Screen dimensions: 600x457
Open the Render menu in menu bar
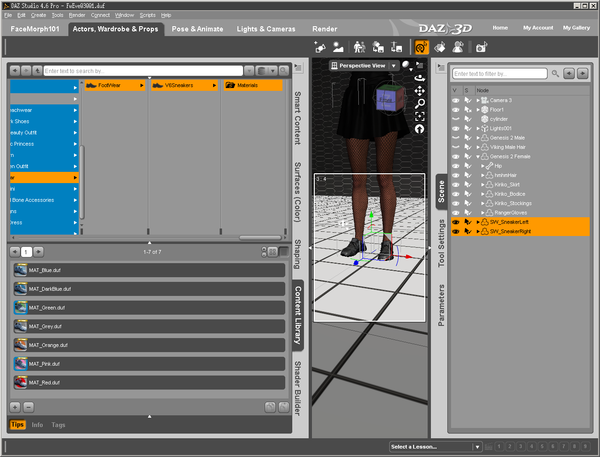point(77,15)
